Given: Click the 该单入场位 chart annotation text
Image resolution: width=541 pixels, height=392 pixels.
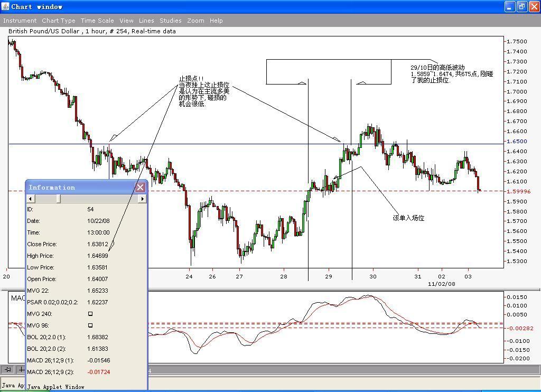Looking at the screenshot, I should click(408, 218).
